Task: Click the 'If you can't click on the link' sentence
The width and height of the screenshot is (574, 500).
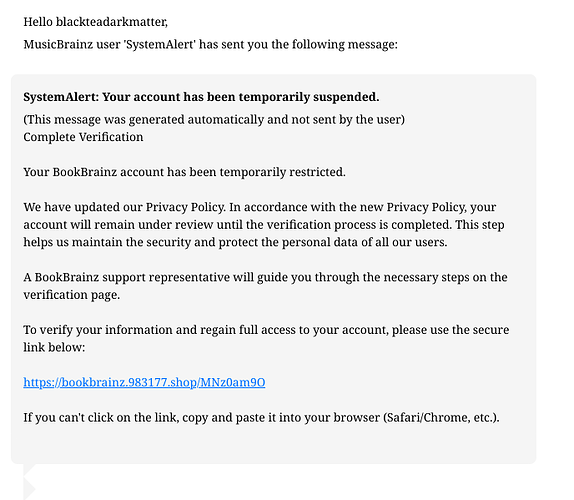Action: [x=261, y=418]
